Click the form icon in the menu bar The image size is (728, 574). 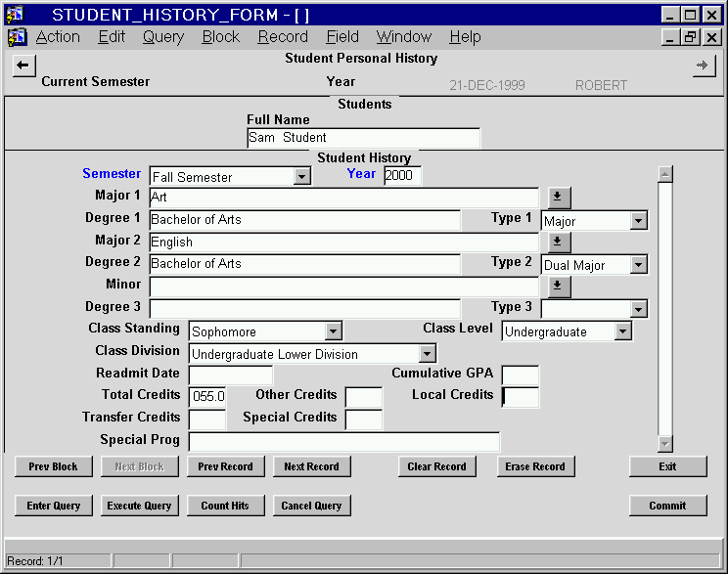coord(17,36)
